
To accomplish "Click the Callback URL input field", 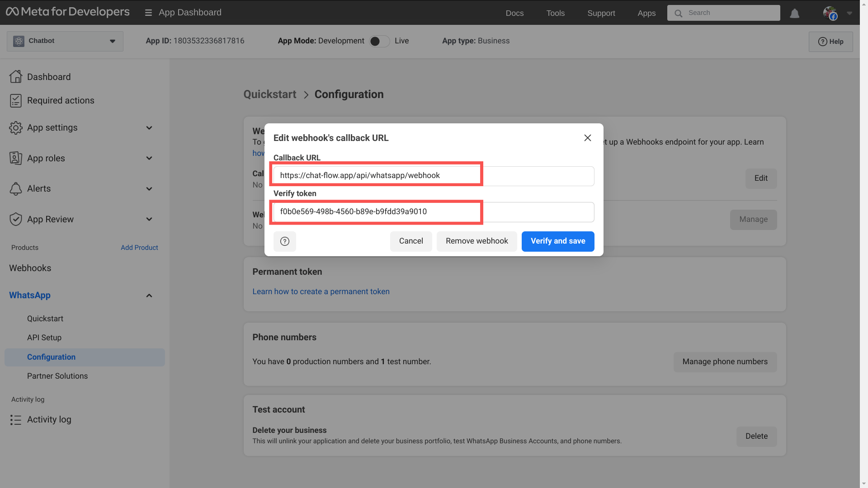I will tap(434, 176).
